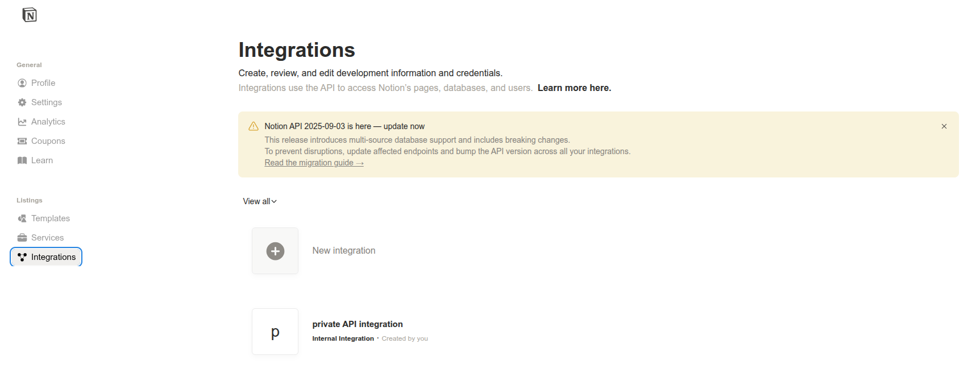Click the Learn book icon
Viewport: 980px width, 368px height.
[x=22, y=160]
